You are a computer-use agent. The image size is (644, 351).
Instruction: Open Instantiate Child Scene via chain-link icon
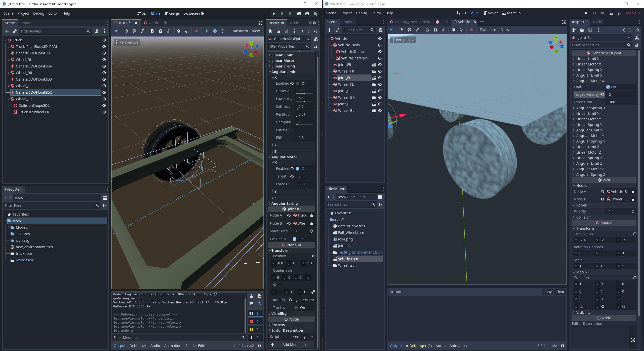(x=15, y=31)
